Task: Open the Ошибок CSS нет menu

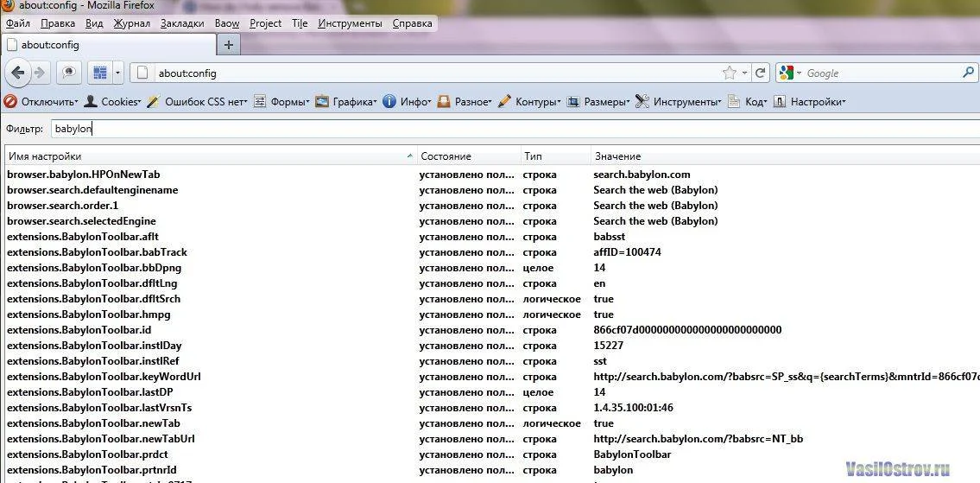Action: [x=198, y=101]
